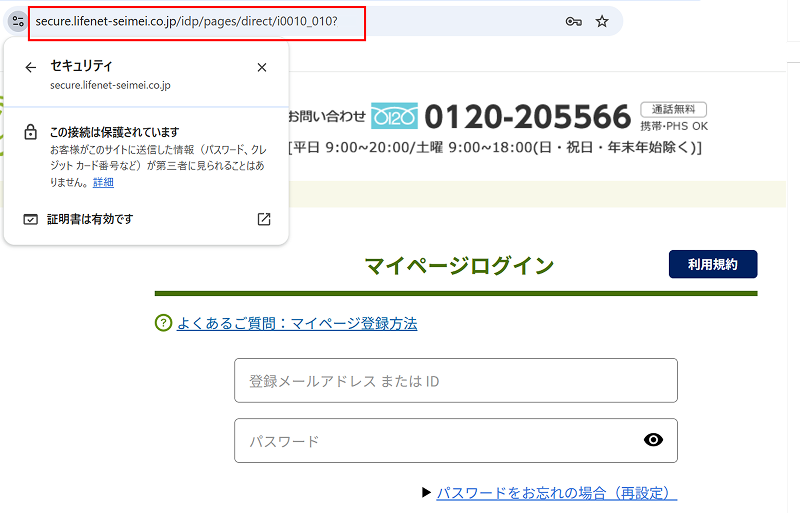Click the セキュリティ popup title
Viewport: 800px width, 513px height.
(81, 65)
